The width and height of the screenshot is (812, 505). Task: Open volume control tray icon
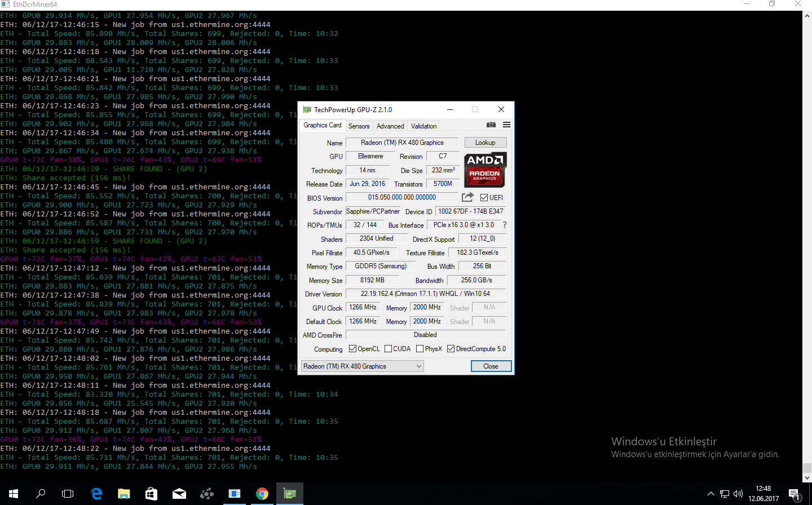(738, 494)
